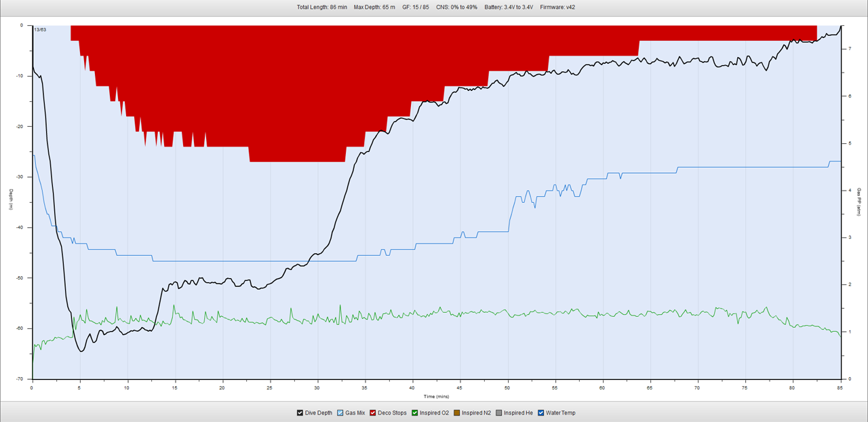This screenshot has height=422, width=868.
Task: Click the Max Depth: 65 m stat
Action: point(374,7)
